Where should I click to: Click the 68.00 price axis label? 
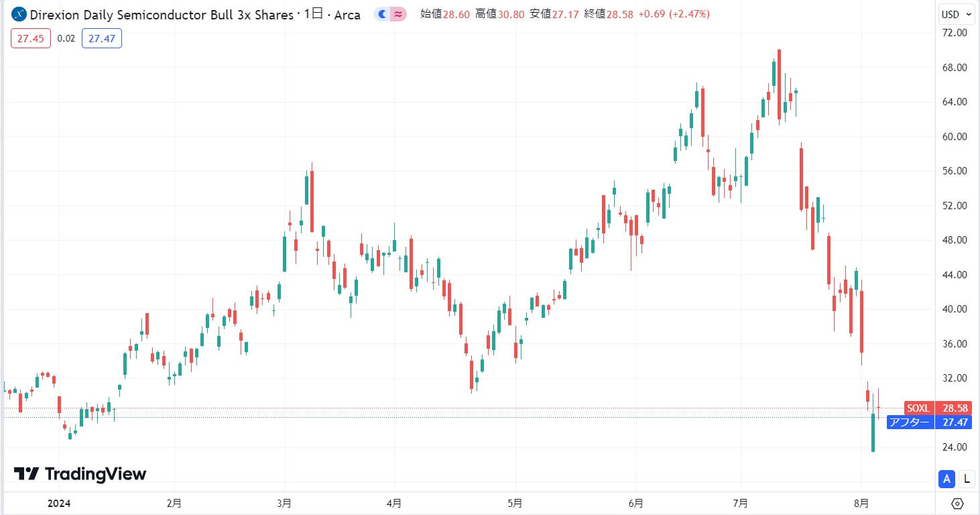[x=955, y=68]
